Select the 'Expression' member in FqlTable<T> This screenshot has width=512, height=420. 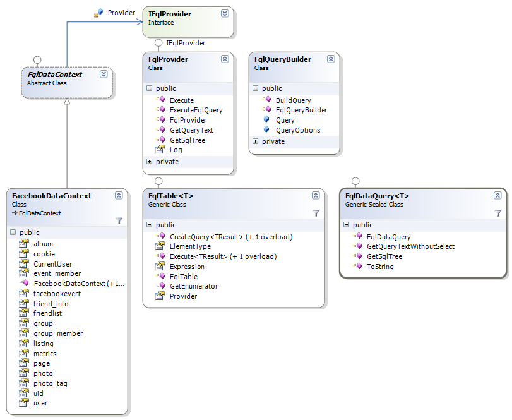[187, 267]
